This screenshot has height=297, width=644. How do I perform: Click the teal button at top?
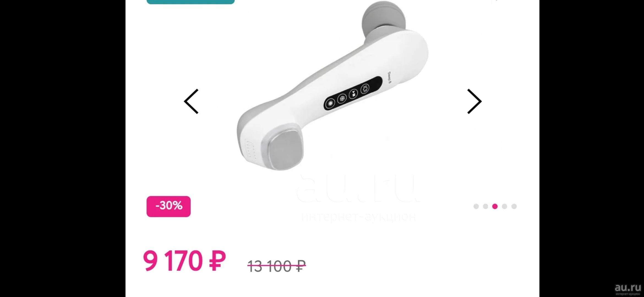coord(190,2)
